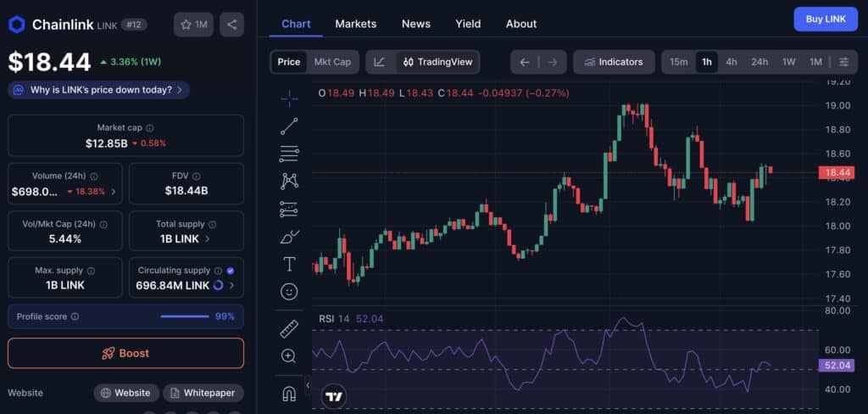Click the circulating supply donut chart icon

pos(218,285)
